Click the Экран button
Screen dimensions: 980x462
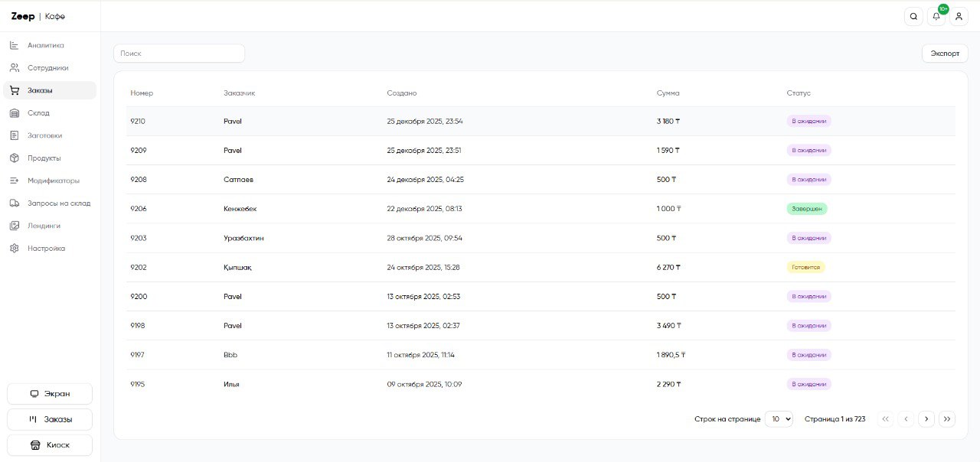[50, 394]
